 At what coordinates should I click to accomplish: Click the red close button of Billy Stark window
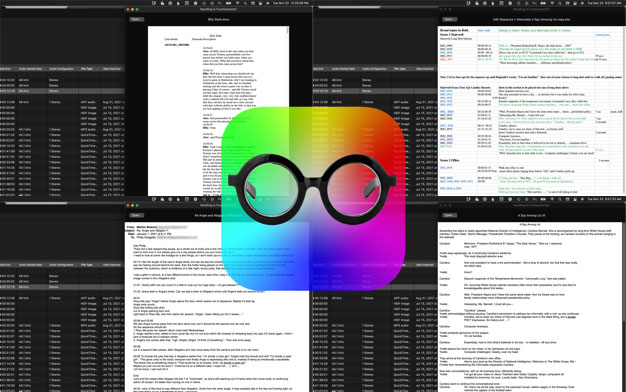coord(128,9)
